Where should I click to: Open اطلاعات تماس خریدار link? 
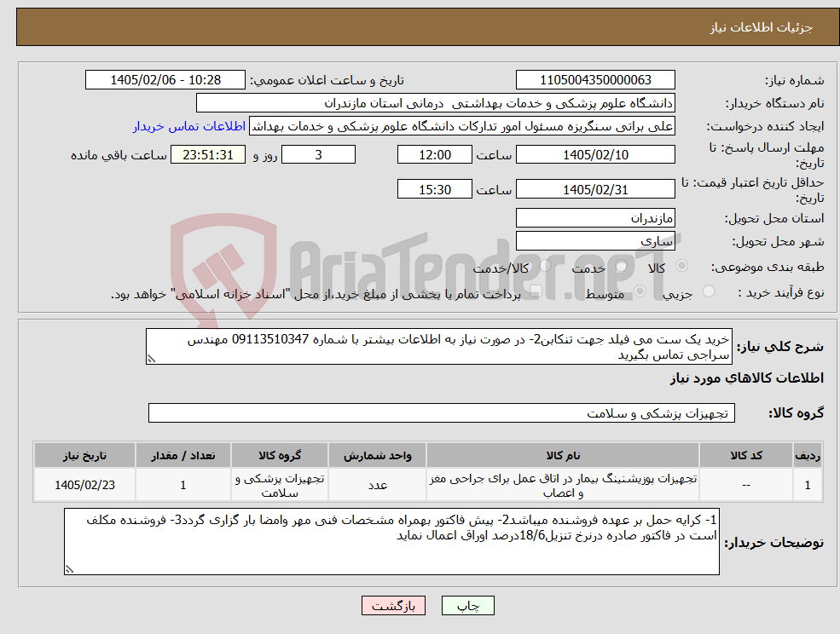click(189, 126)
